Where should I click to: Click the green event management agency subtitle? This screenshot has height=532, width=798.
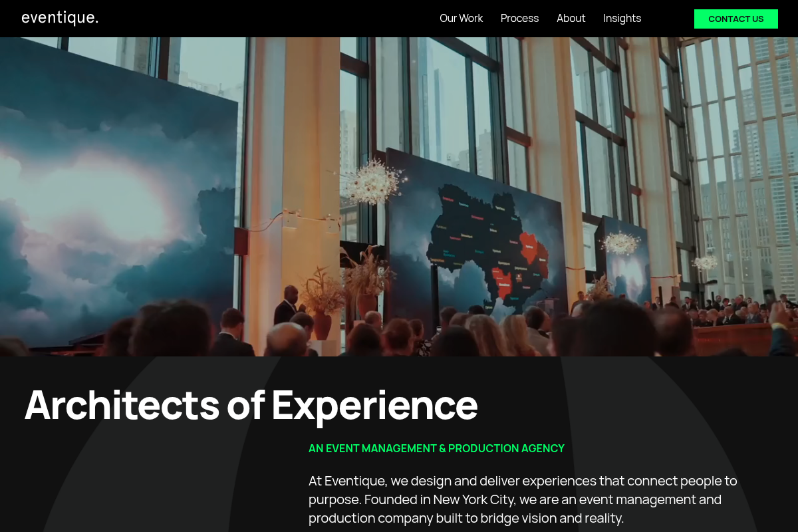(436, 448)
